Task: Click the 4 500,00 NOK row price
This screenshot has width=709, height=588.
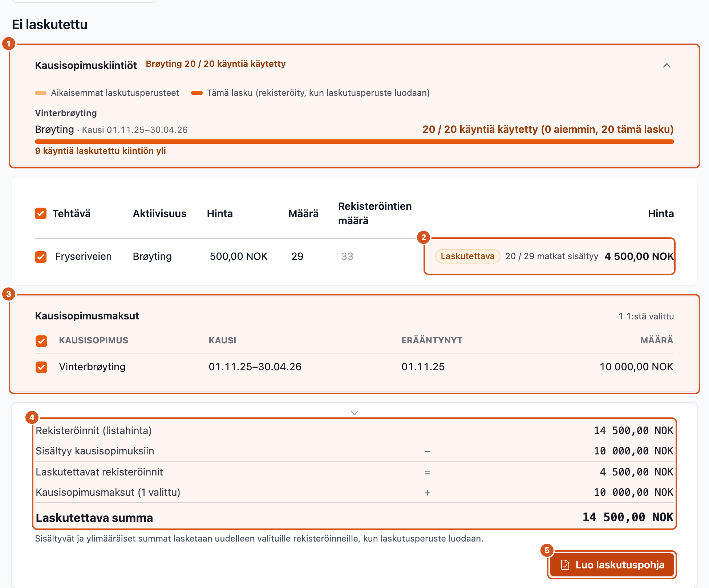Action: pyautogui.click(x=639, y=256)
